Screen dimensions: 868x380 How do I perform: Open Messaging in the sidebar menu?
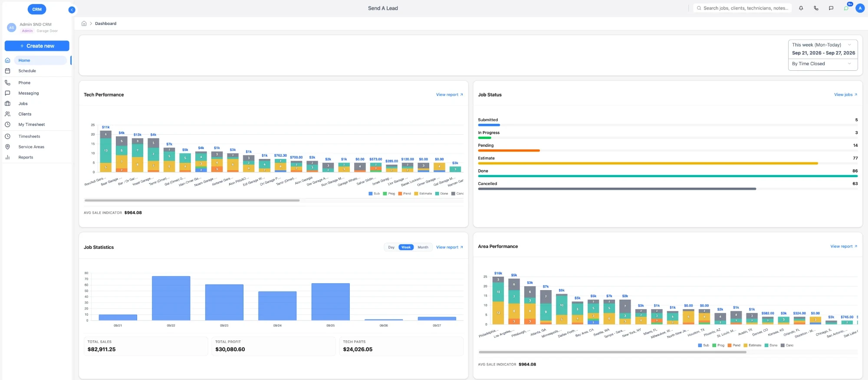[x=29, y=93]
